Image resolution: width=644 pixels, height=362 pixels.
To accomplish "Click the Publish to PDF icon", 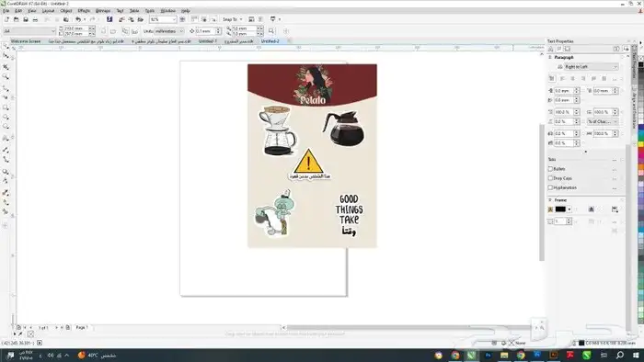I will point(141,19).
